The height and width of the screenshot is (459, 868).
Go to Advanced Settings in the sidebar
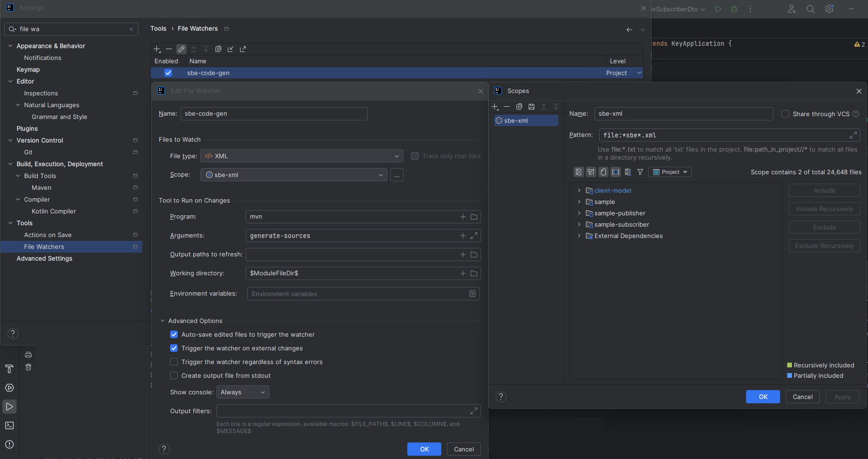click(x=44, y=258)
